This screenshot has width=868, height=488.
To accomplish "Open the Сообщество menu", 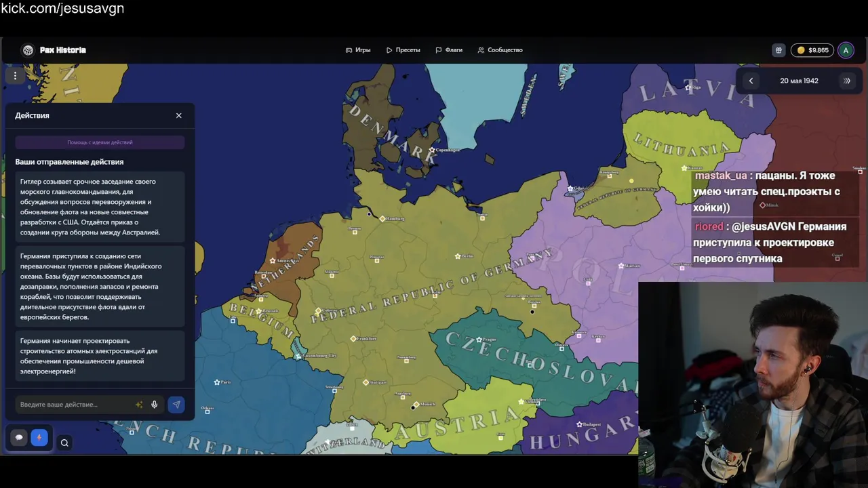I will tap(500, 50).
